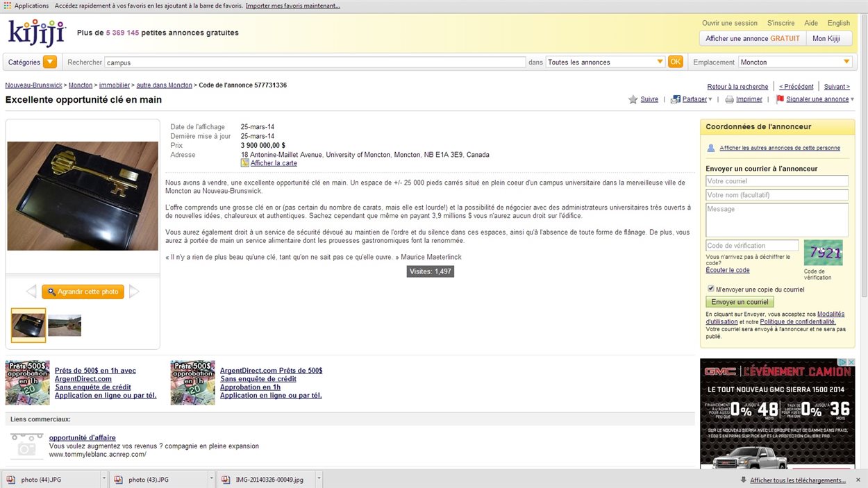
Task: Open the map via the Afficher la carte icon
Action: pos(244,162)
